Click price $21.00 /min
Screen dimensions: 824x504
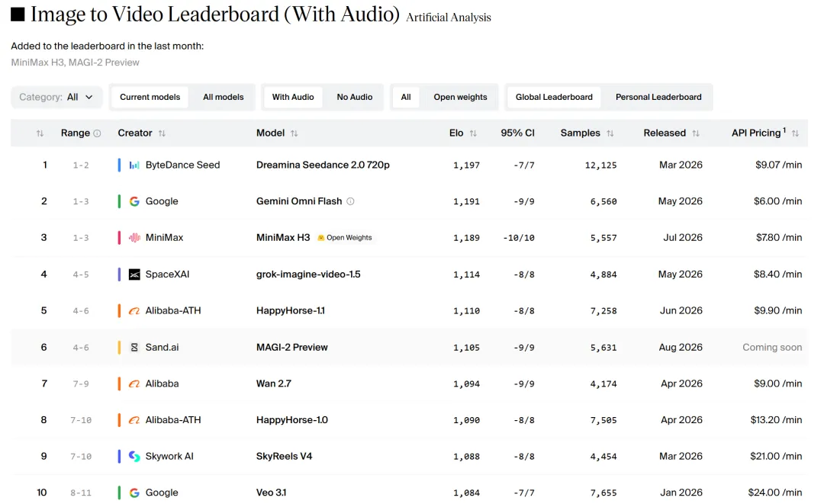[776, 456]
